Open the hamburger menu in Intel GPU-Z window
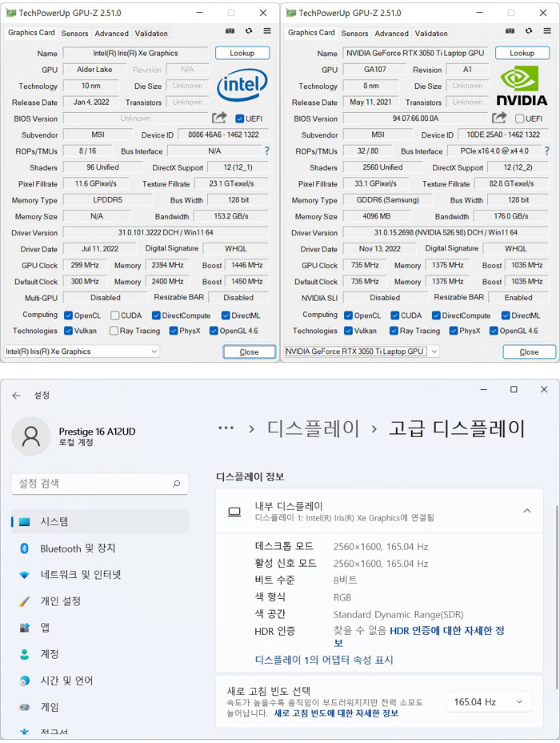 267,31
